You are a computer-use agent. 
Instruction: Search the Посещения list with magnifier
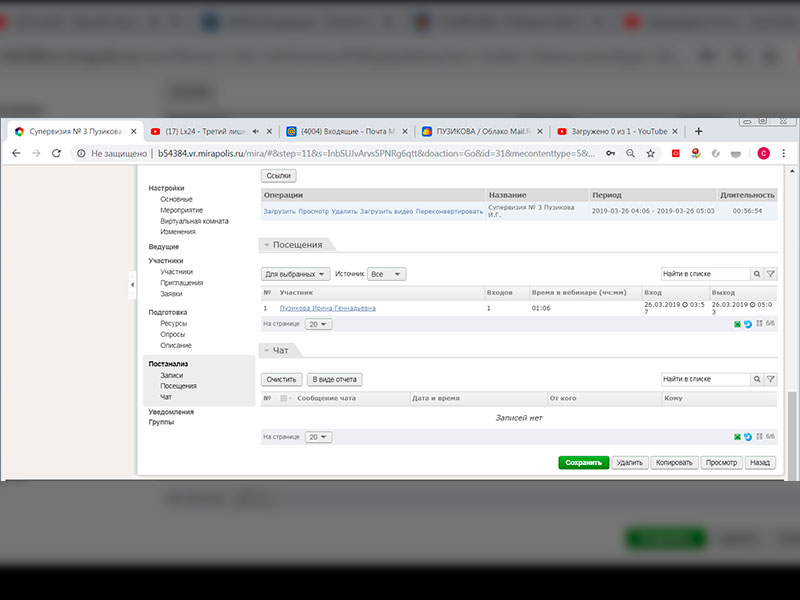pos(757,274)
